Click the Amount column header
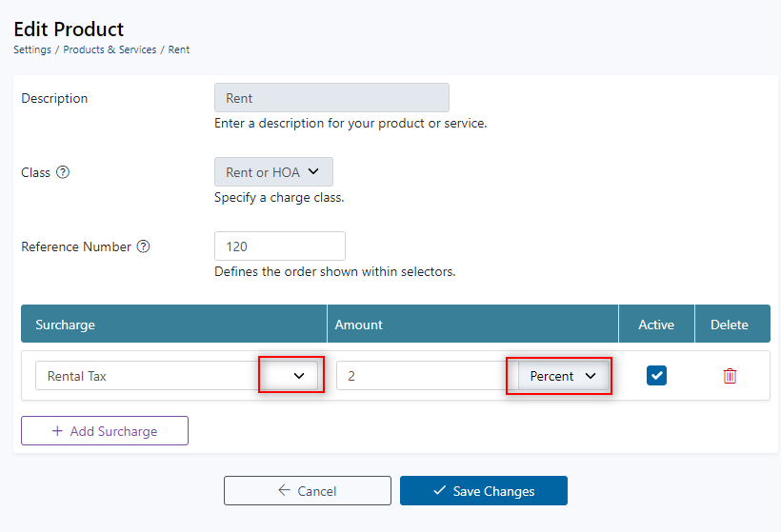Image resolution: width=781 pixels, height=532 pixels. pyautogui.click(x=358, y=325)
